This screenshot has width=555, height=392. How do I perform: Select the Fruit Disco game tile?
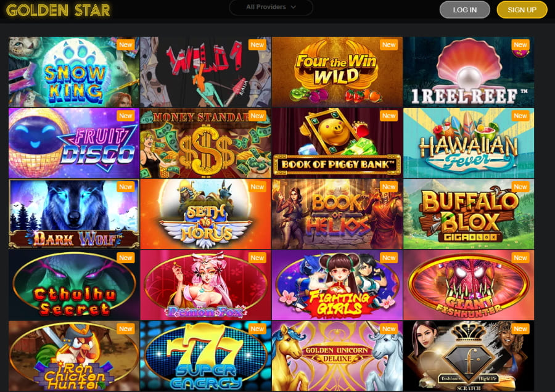point(74,143)
